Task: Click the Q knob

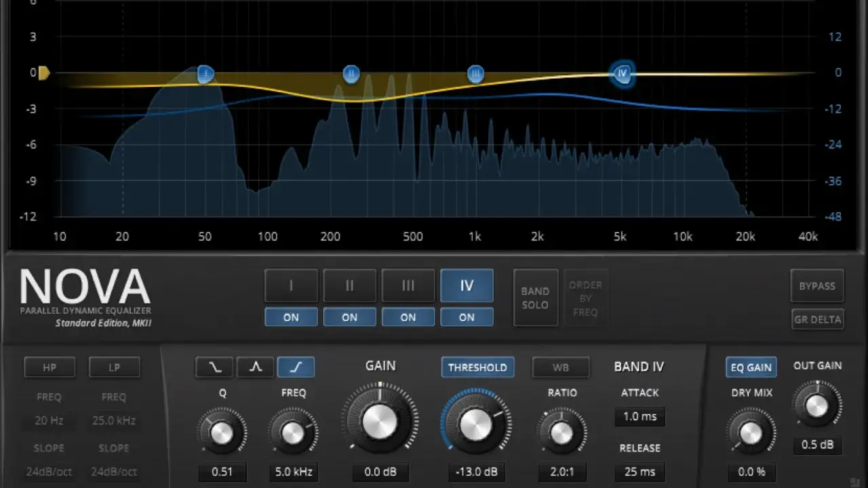Action: 222,432
